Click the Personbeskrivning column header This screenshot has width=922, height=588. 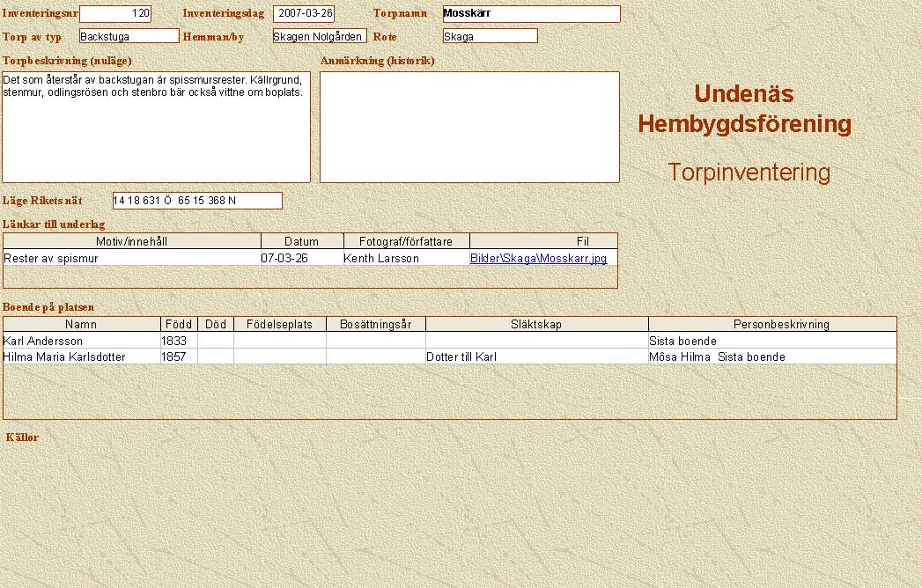[772, 324]
